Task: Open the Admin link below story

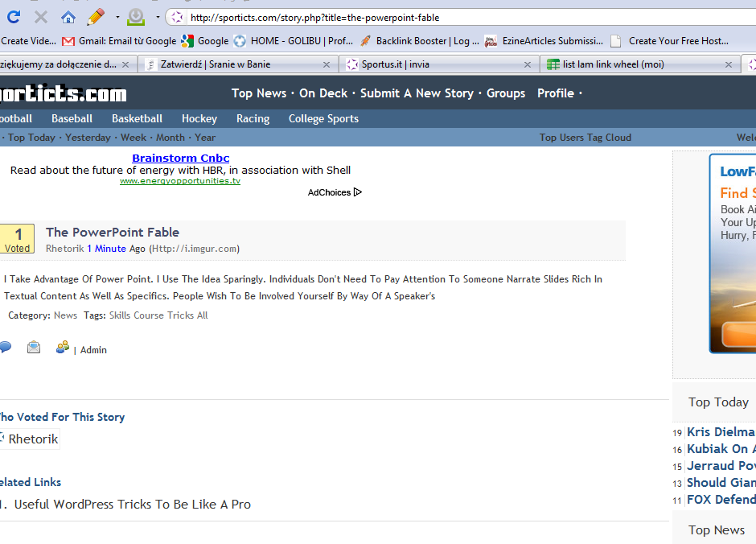Action: [x=93, y=350]
